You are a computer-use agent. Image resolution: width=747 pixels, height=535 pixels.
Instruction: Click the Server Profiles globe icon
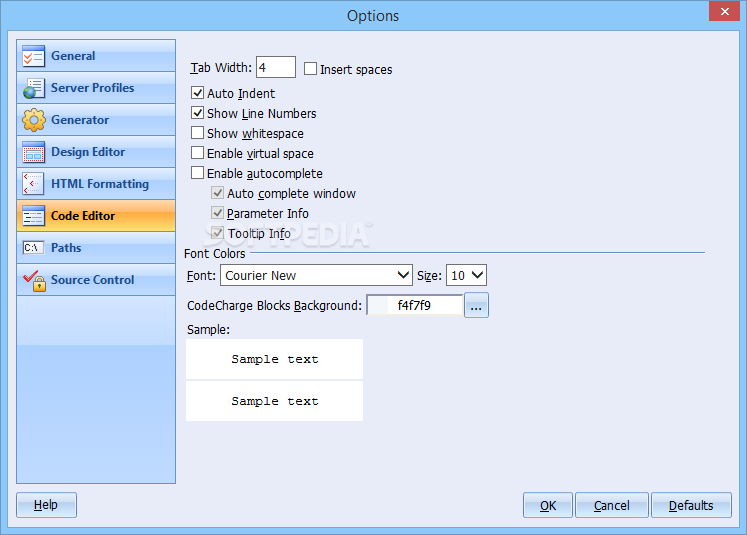[34, 88]
